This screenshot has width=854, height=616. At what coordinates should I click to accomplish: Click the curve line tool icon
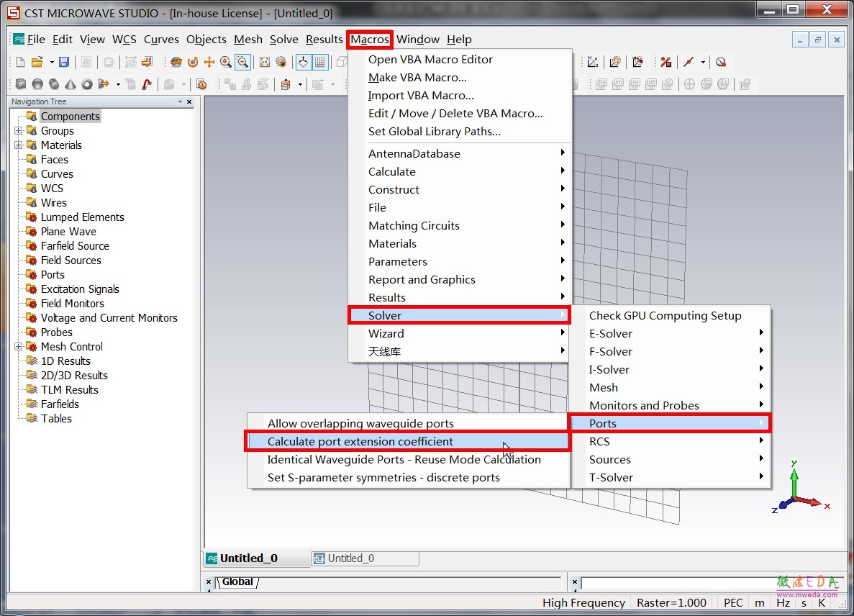[689, 62]
